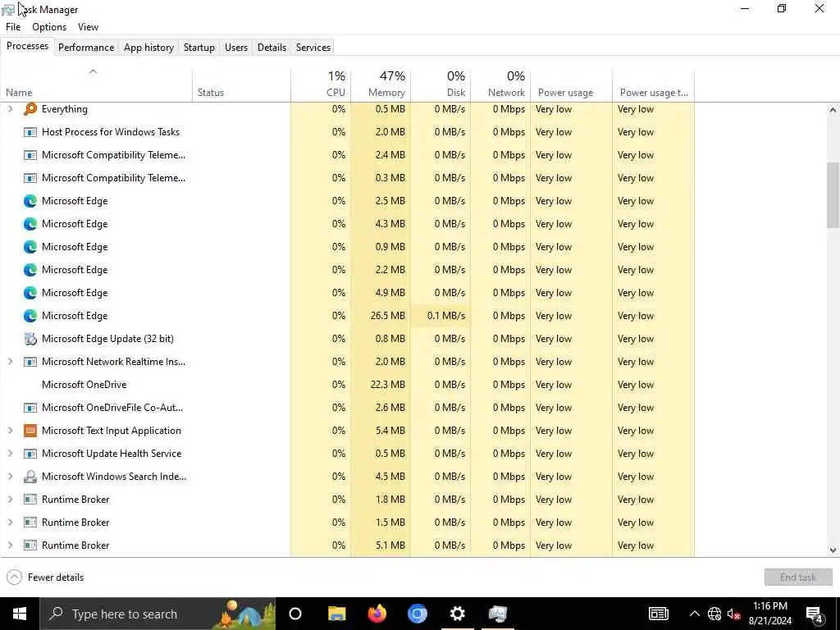Open File Explorer from the taskbar
The width and height of the screenshot is (840, 630).
click(x=337, y=614)
